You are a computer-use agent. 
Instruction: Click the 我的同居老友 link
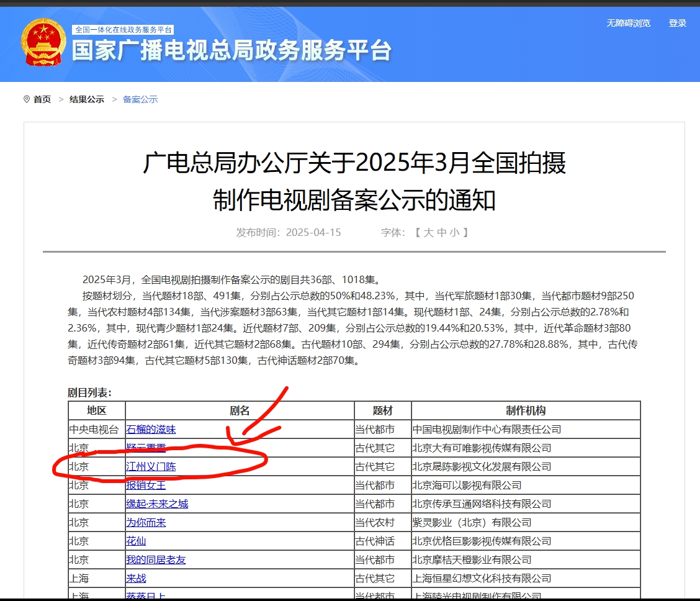pos(156,559)
